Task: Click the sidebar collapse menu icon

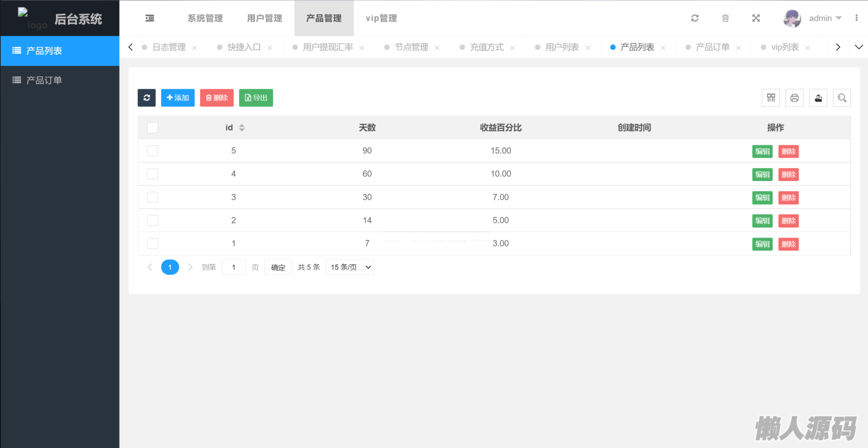Action: [x=150, y=18]
